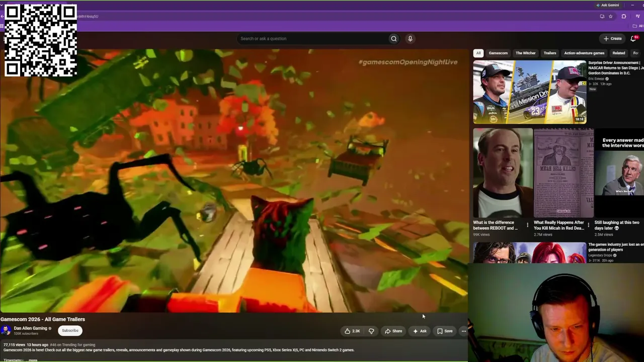The image size is (644, 362).
Task: Click the 'Gamescom 2026 - All Game Trailers' title
Action: coord(43,319)
